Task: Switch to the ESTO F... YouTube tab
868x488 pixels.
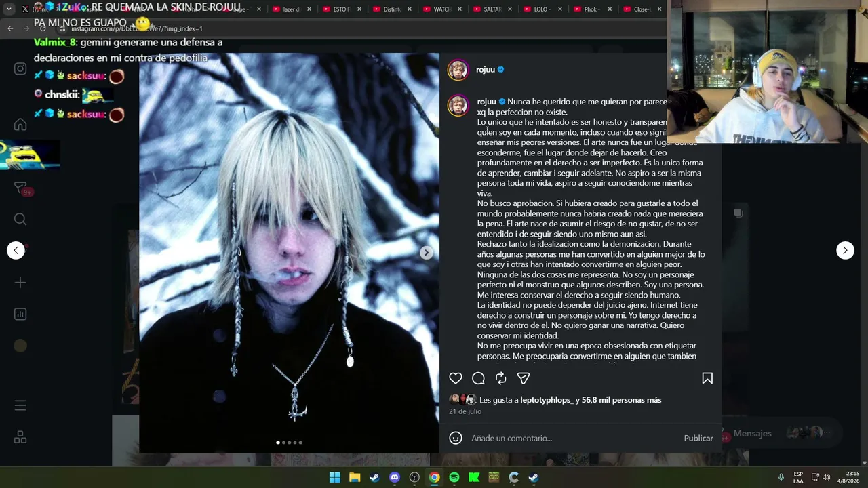Action: tap(342, 9)
